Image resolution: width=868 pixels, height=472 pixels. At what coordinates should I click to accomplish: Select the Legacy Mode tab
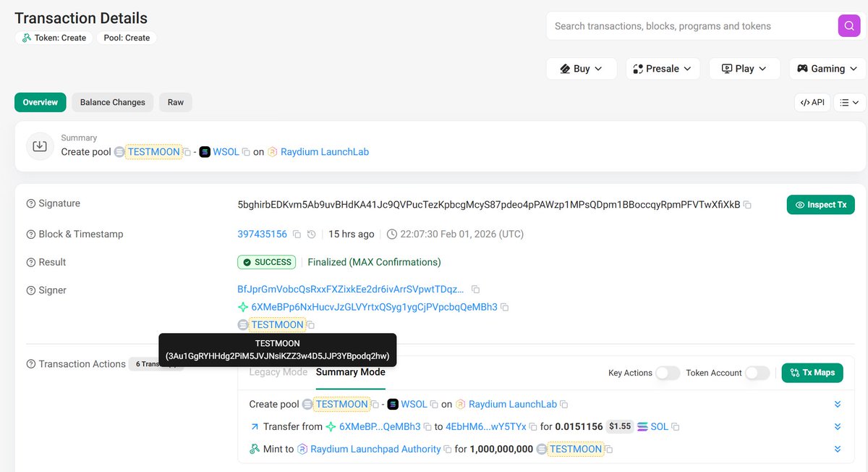click(278, 372)
